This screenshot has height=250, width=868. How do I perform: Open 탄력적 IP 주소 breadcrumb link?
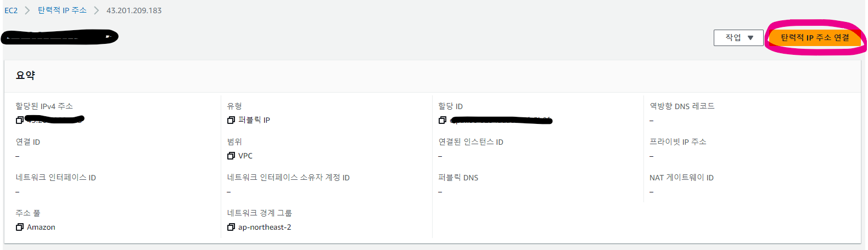click(62, 10)
